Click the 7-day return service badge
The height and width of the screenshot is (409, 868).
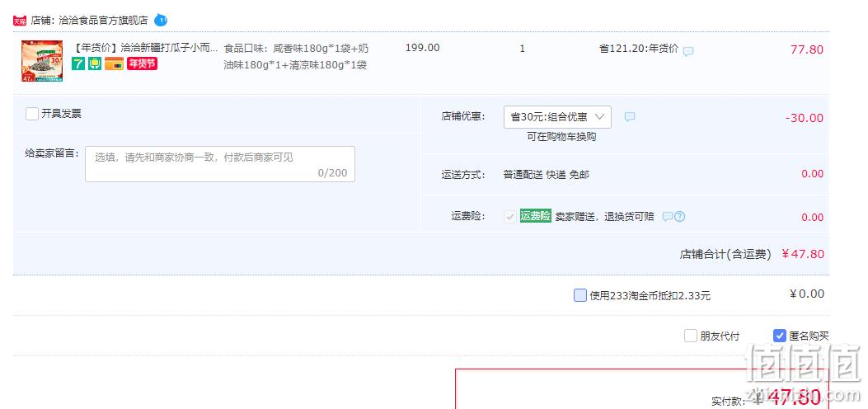(x=78, y=63)
